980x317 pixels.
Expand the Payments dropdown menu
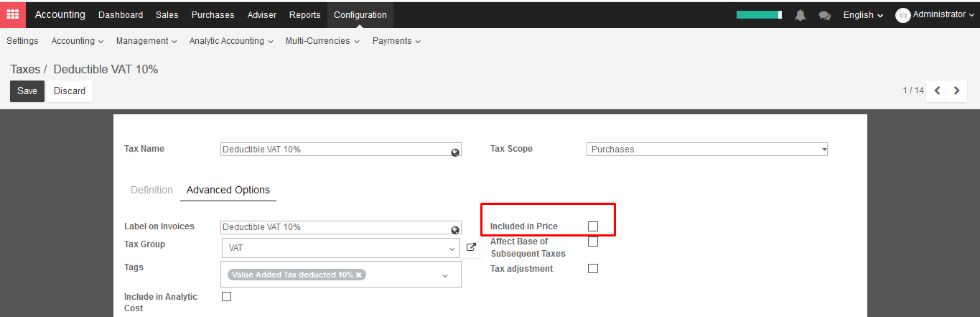click(x=396, y=41)
